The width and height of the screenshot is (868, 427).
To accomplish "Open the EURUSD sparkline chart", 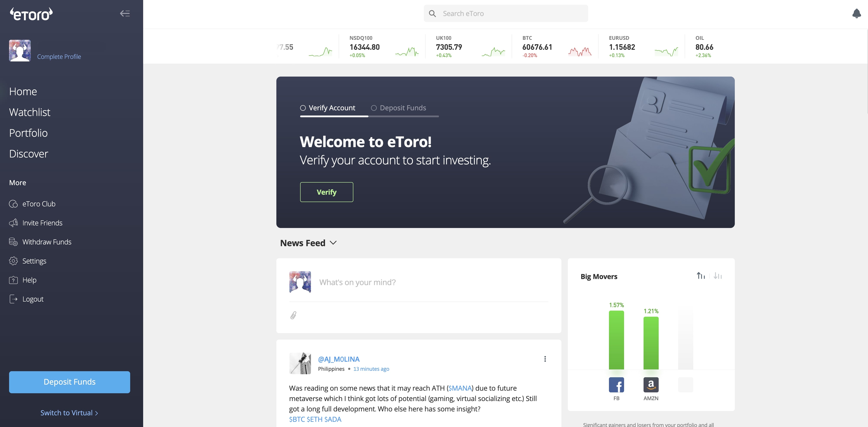I will (666, 52).
